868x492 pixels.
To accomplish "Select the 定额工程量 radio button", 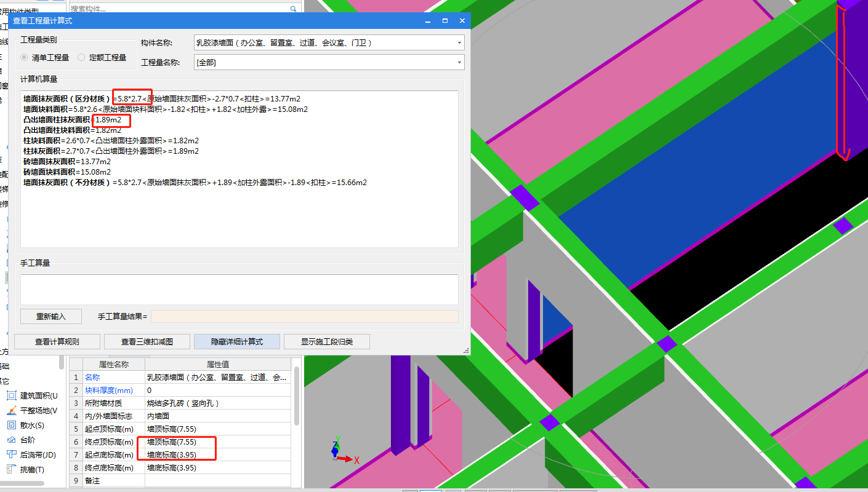I will tap(81, 57).
